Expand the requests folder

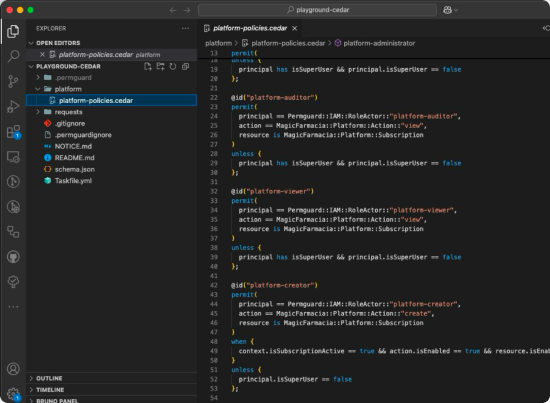coord(38,112)
